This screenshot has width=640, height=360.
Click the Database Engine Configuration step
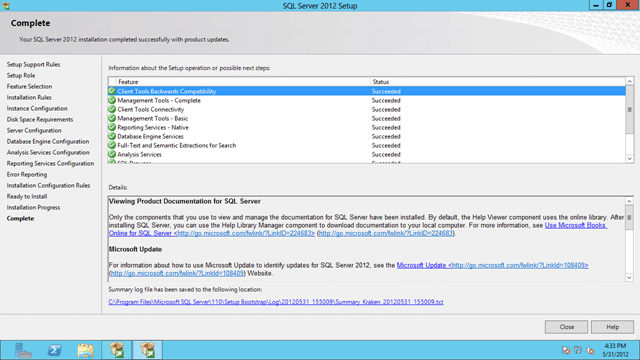pos(48,142)
